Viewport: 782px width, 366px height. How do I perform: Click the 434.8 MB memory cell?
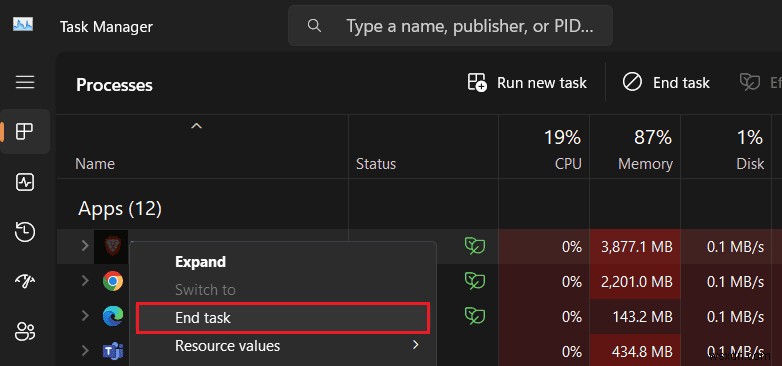(635, 351)
